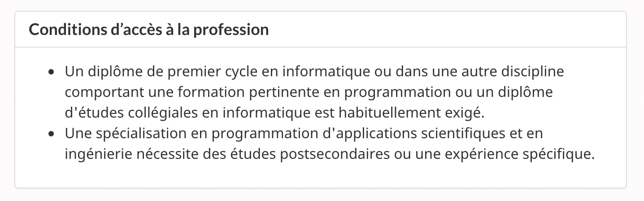Click the second bullet point marker
The width and height of the screenshot is (644, 201).
52,134
